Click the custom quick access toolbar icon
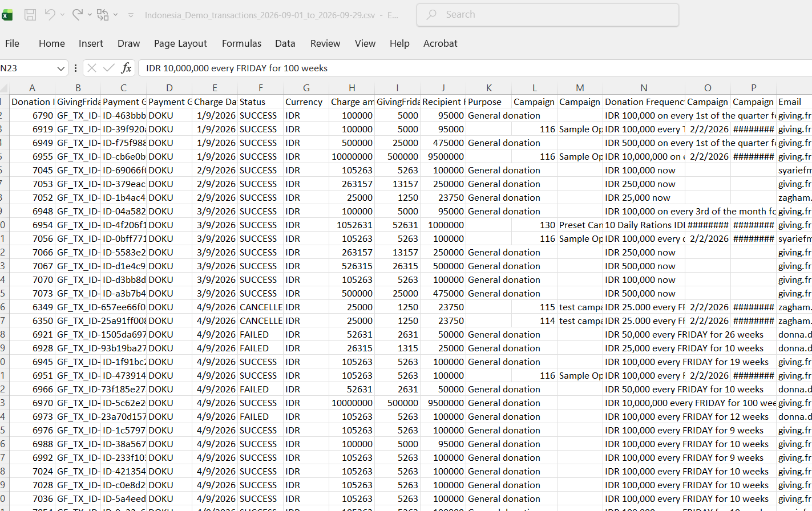 tap(103, 15)
